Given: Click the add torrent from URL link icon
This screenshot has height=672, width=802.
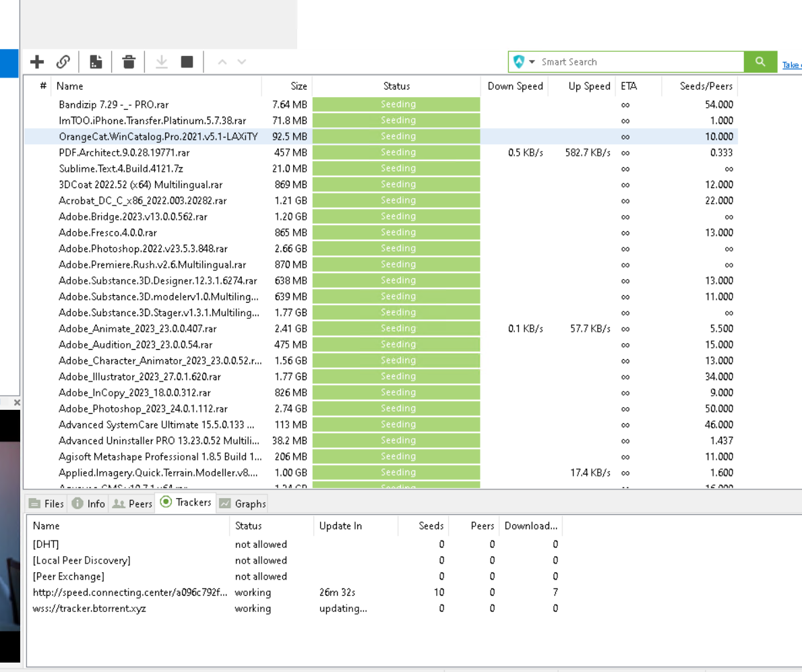Looking at the screenshot, I should (63, 62).
